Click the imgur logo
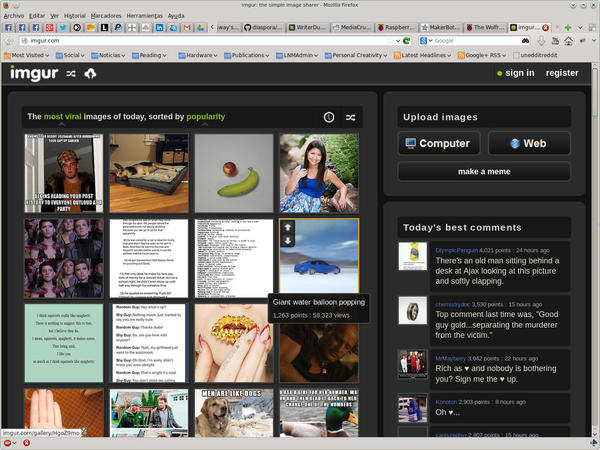 (x=34, y=73)
